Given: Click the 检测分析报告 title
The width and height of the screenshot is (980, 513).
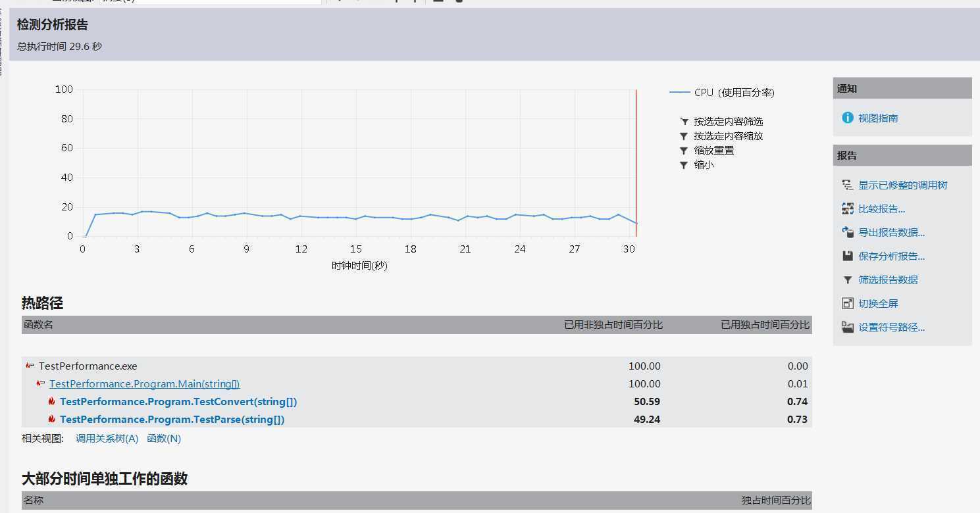Looking at the screenshot, I should tap(53, 25).
